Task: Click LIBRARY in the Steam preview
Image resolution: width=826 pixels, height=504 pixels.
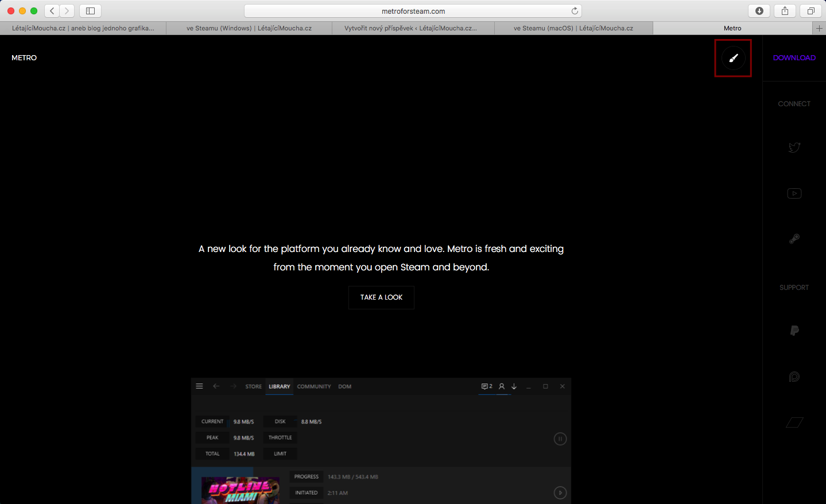Action: click(x=280, y=386)
